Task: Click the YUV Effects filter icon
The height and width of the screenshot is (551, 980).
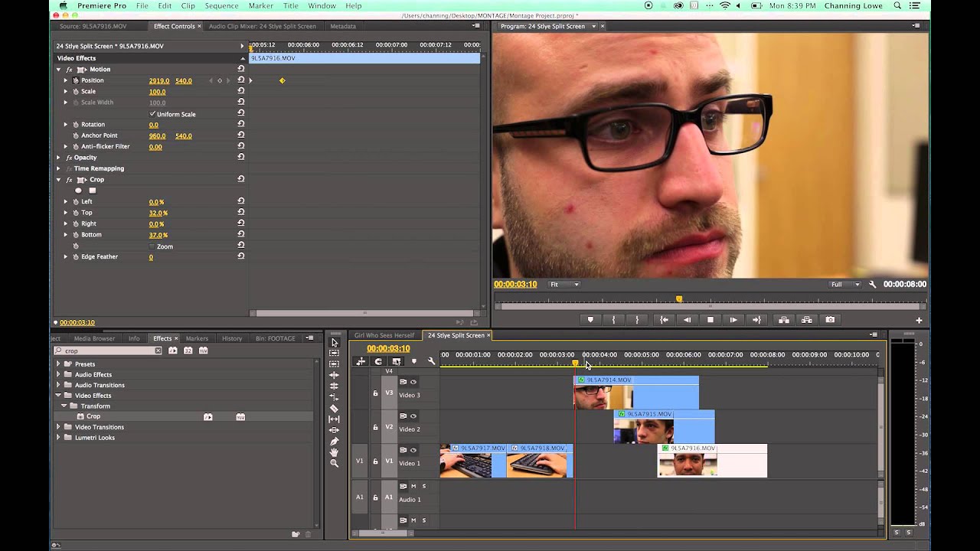Action: tap(203, 350)
